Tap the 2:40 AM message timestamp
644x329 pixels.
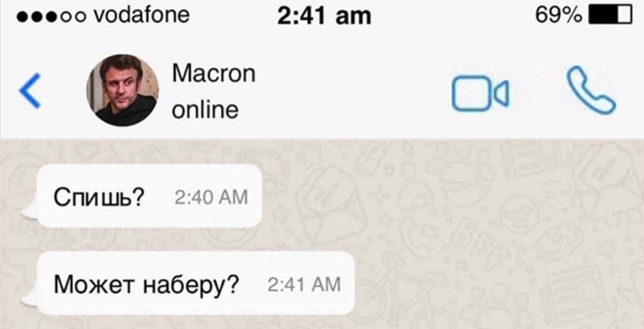click(211, 198)
